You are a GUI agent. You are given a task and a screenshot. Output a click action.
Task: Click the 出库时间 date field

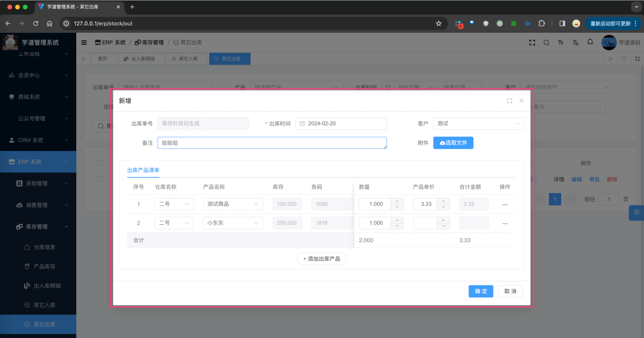[341, 123]
